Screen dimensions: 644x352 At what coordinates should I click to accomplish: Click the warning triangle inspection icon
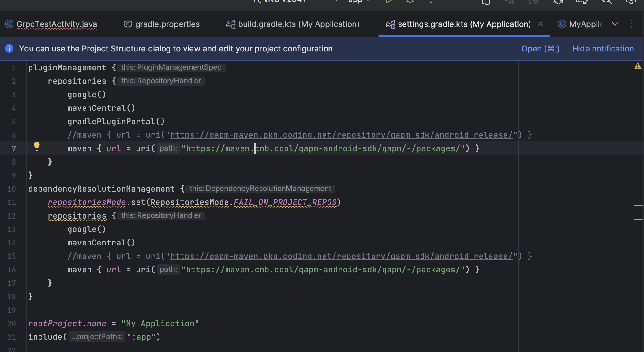[638, 66]
